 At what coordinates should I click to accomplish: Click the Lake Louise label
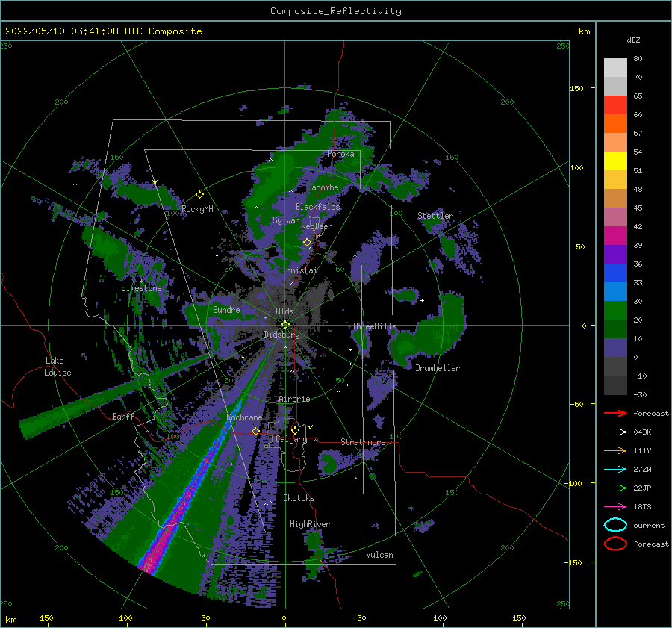tap(57, 367)
